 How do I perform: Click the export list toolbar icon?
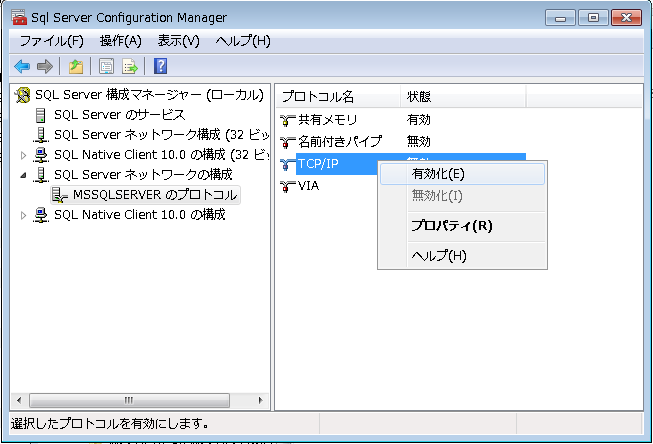point(130,66)
